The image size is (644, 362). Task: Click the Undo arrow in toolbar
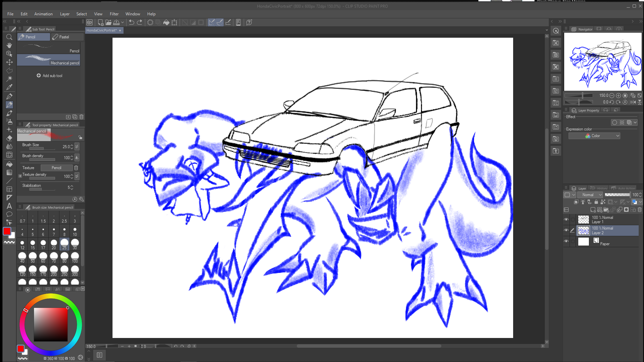(x=132, y=22)
